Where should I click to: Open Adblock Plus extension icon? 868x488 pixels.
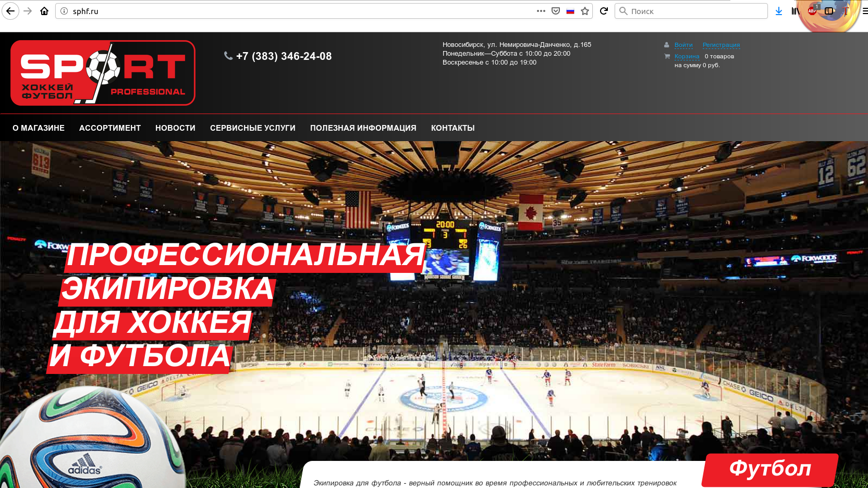pyautogui.click(x=812, y=11)
